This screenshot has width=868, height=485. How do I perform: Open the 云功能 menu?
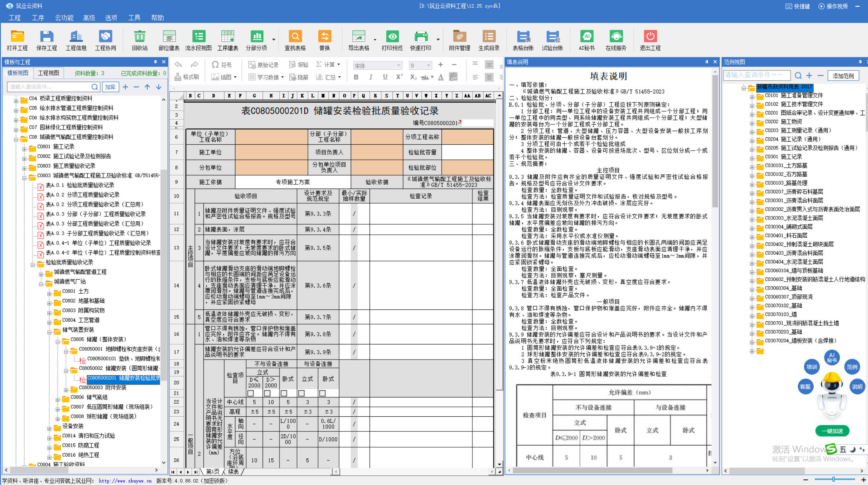[x=64, y=18]
